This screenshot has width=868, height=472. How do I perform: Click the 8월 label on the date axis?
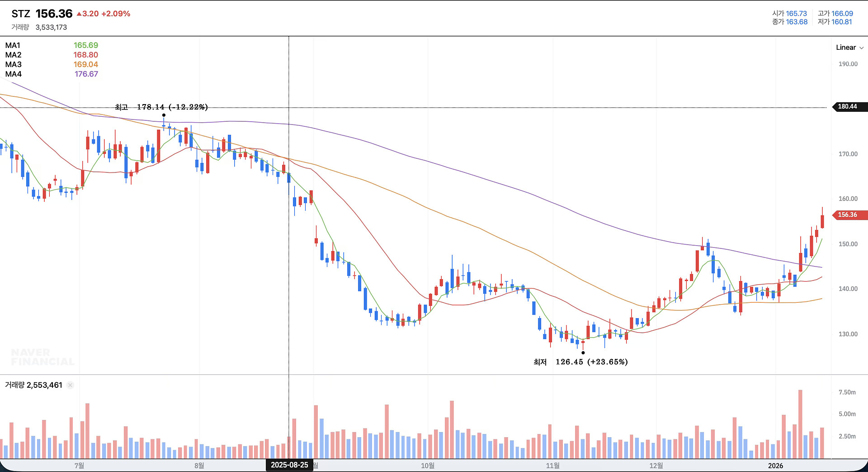(x=199, y=466)
